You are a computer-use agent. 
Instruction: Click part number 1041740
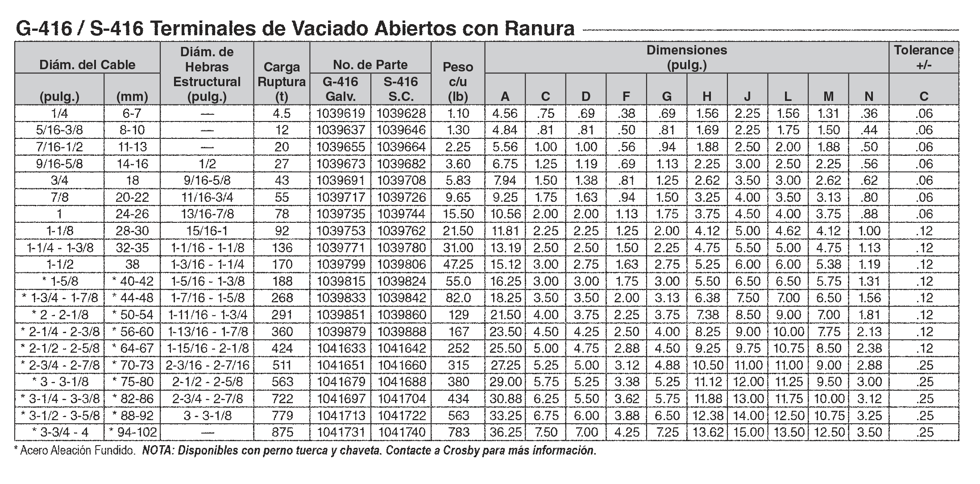point(401,433)
